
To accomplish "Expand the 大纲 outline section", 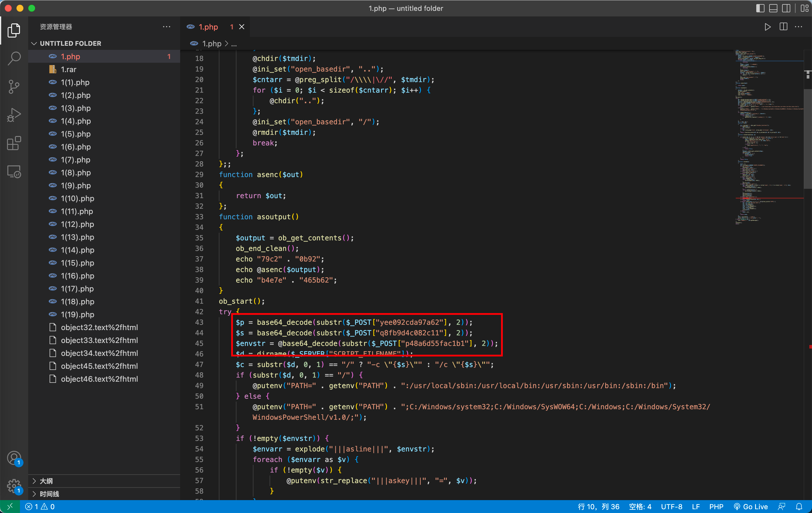I will pos(104,481).
